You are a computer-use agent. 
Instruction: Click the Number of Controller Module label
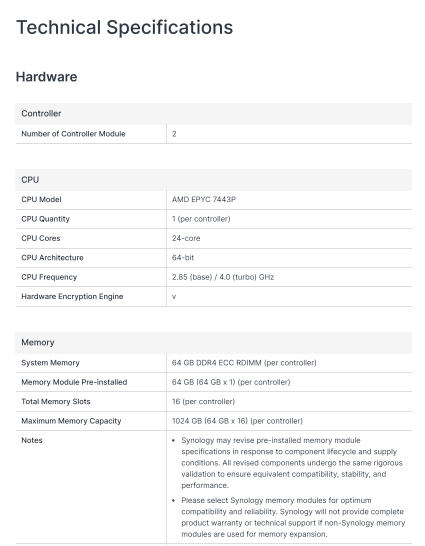(x=73, y=134)
